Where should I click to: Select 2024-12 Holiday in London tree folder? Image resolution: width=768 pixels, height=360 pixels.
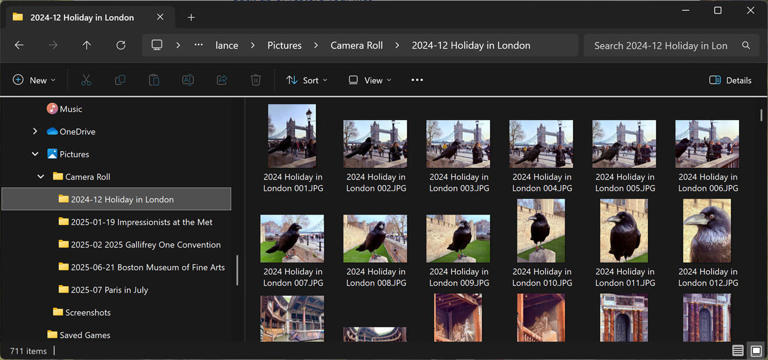pyautogui.click(x=116, y=199)
